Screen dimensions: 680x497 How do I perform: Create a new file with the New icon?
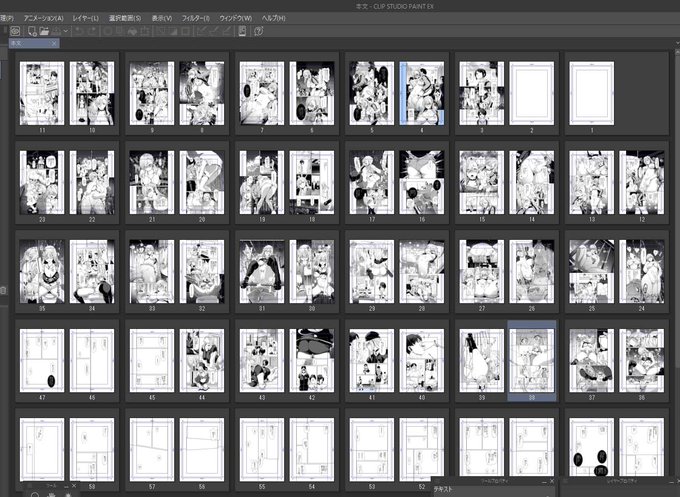(32, 31)
